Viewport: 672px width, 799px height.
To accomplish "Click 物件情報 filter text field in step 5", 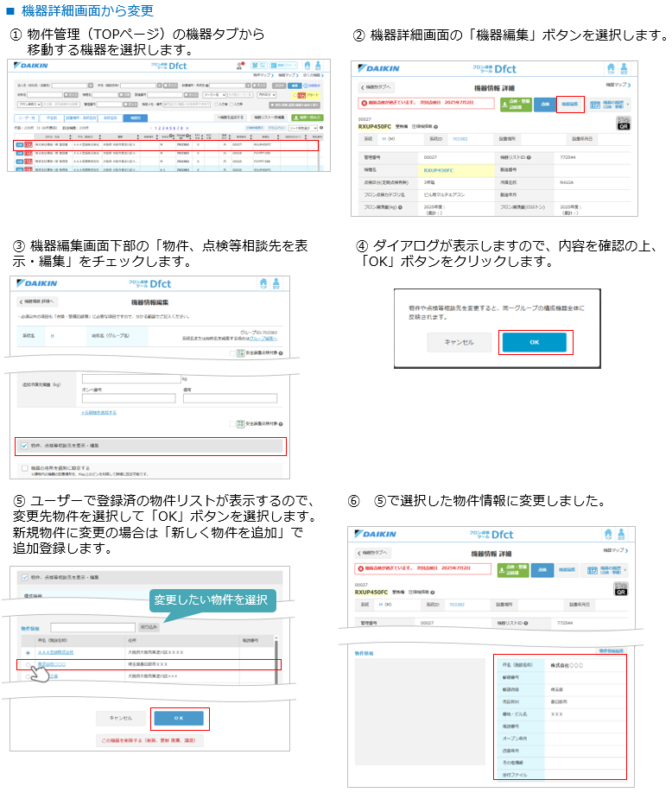I will [92, 627].
